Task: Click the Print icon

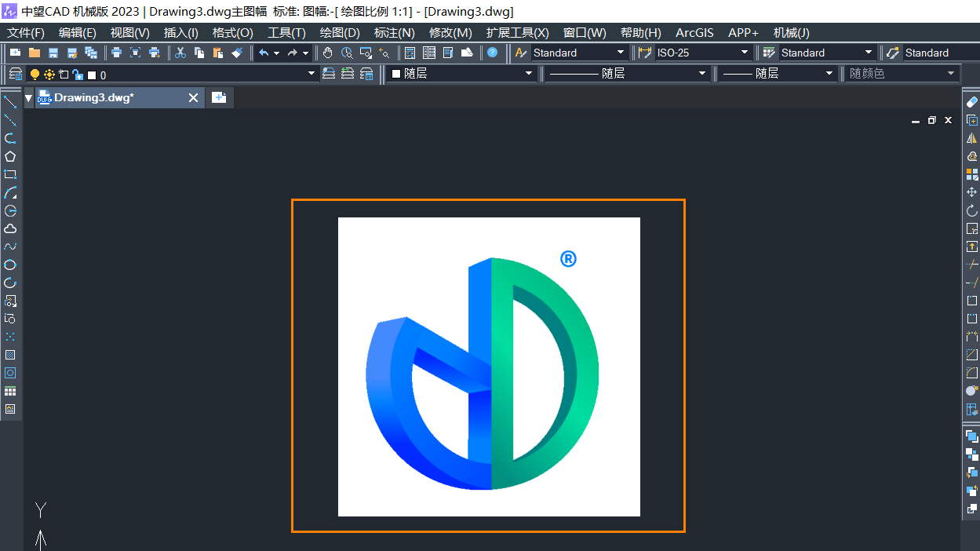Action: tap(116, 53)
